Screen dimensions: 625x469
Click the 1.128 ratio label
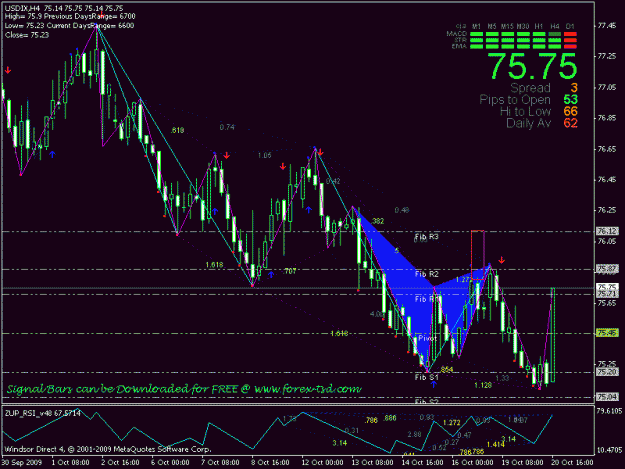(x=483, y=385)
